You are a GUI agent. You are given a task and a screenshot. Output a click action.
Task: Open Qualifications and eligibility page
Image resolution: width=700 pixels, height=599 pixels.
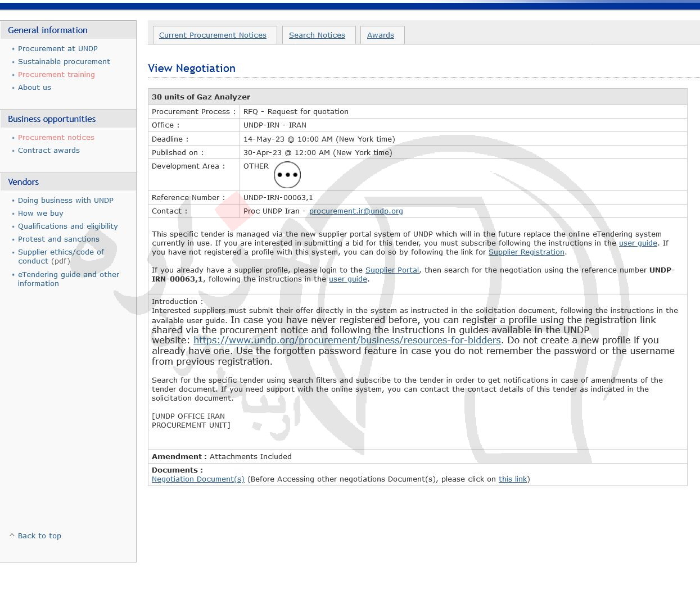pyautogui.click(x=67, y=226)
